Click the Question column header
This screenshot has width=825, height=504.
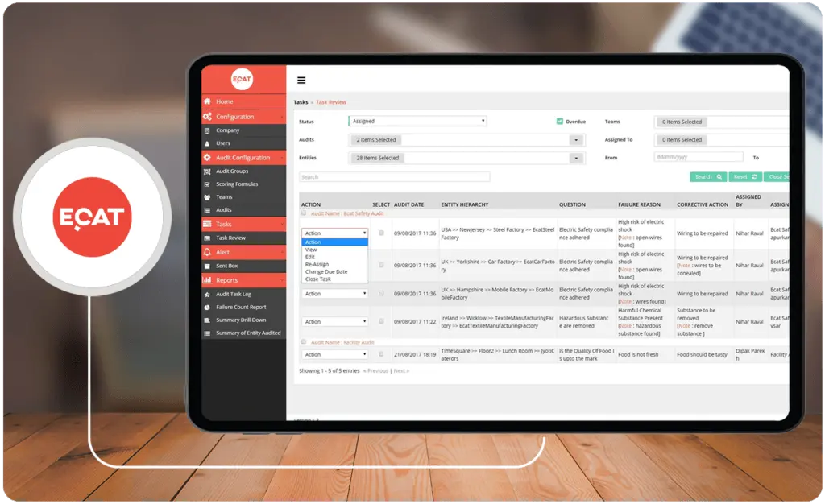click(x=572, y=204)
